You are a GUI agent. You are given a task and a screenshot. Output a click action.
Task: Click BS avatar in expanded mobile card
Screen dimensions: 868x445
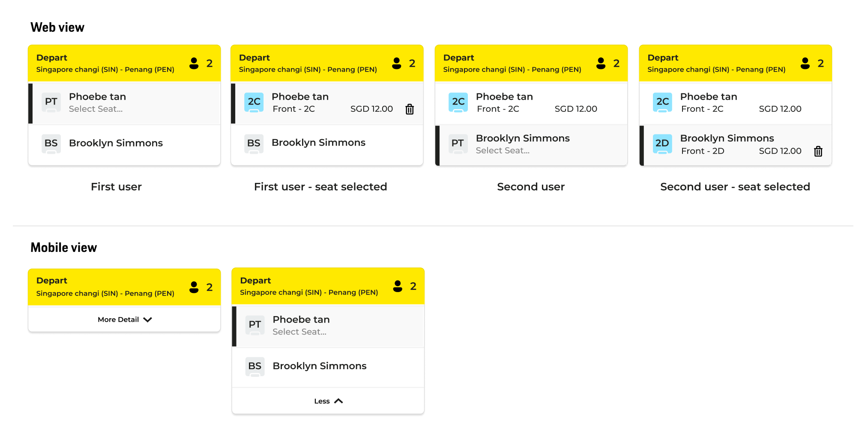(255, 366)
